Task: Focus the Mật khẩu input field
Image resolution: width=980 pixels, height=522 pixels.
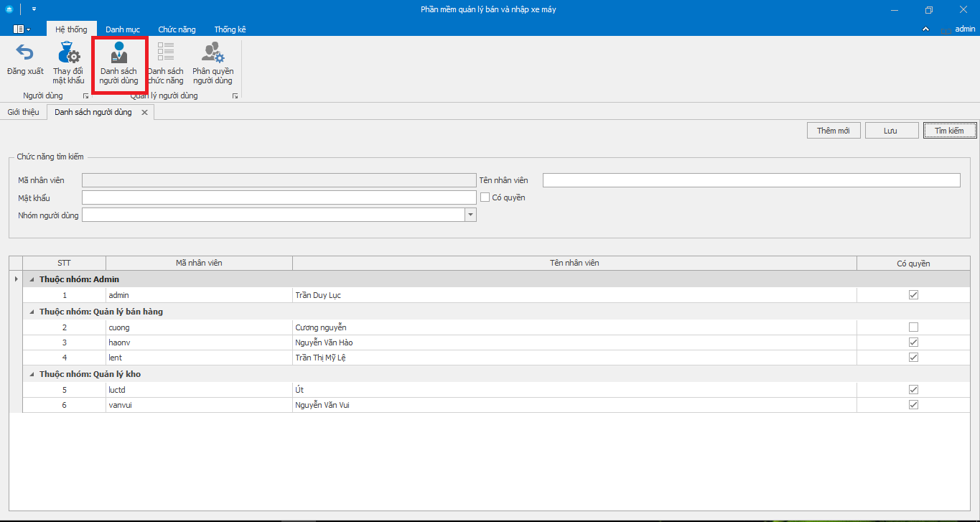Action: [279, 197]
